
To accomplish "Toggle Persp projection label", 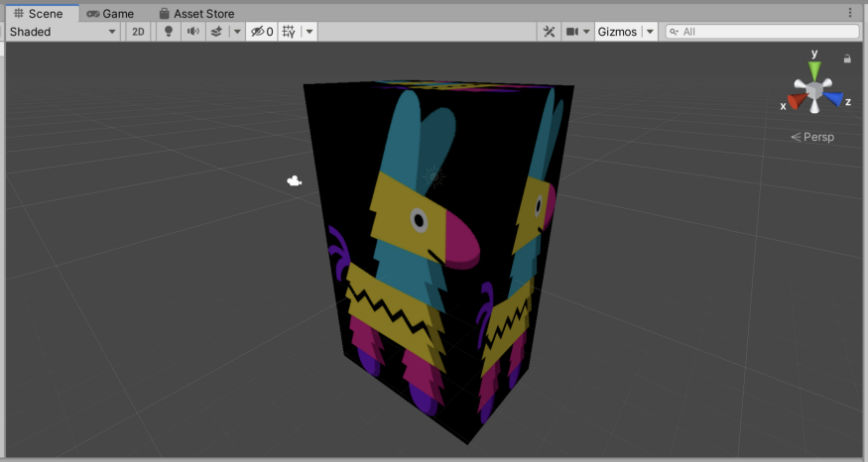I will [812, 137].
